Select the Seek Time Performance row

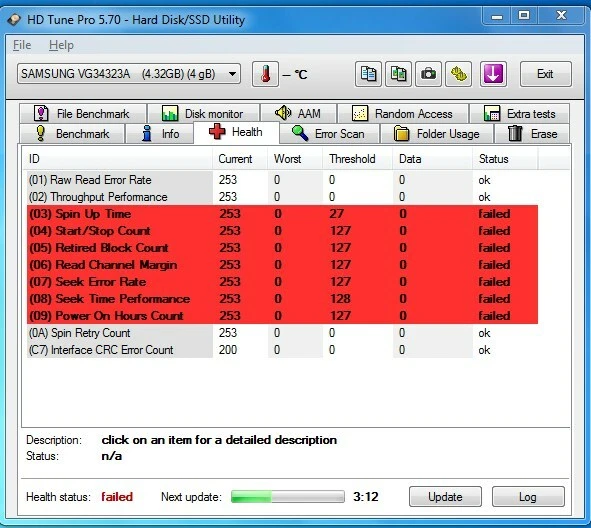pos(282,298)
